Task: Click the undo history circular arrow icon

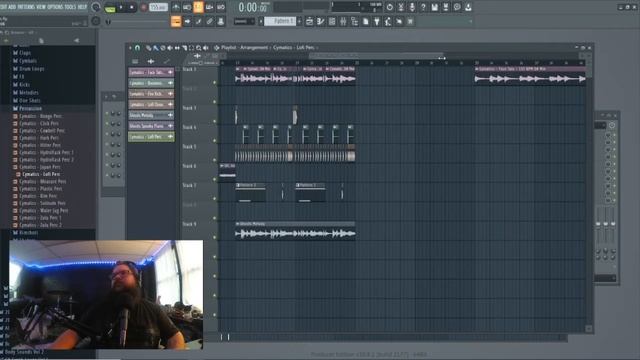Action: [x=390, y=7]
